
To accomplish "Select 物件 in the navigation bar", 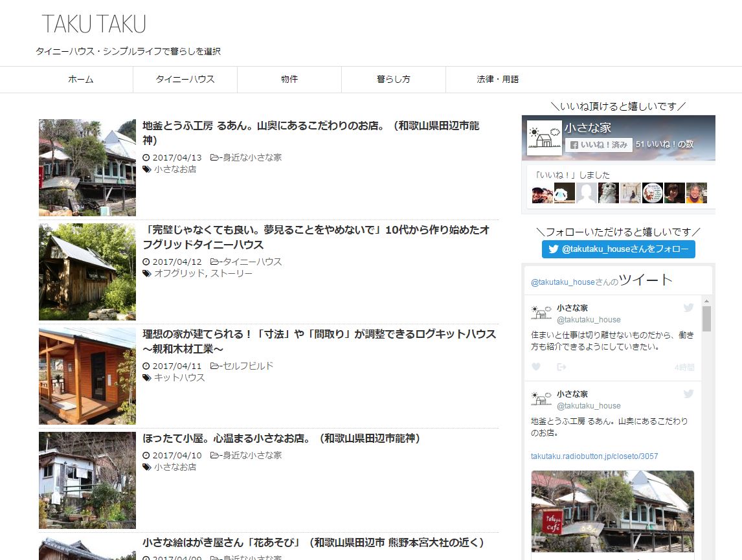I will pyautogui.click(x=289, y=80).
